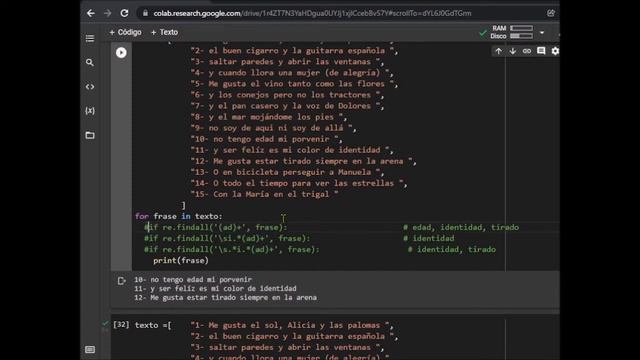Click the green connected checkmark
This screenshot has height=360, width=640.
click(x=483, y=33)
